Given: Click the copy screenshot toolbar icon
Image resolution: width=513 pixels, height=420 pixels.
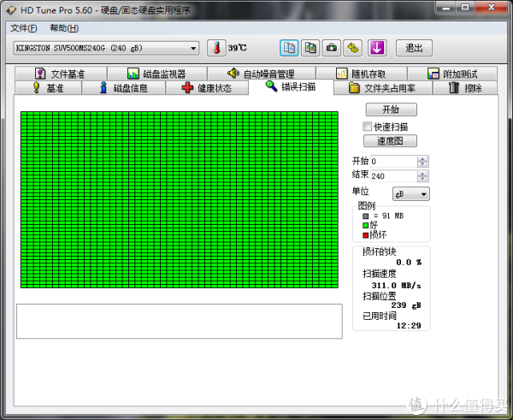Looking at the screenshot, I should (310, 48).
